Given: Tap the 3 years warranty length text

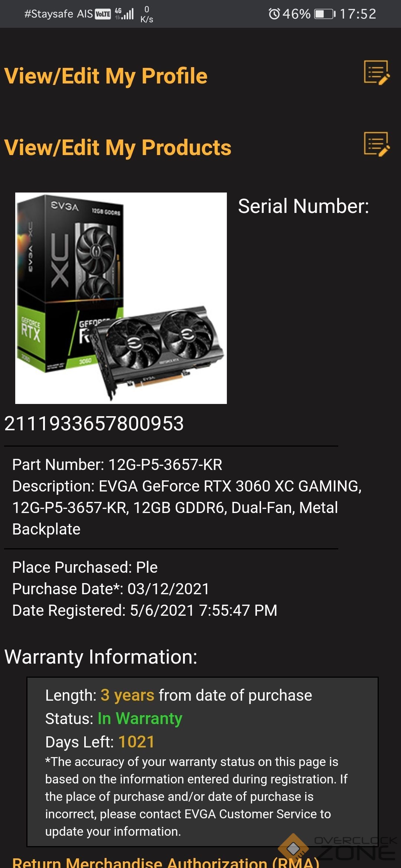Looking at the screenshot, I should pyautogui.click(x=127, y=695).
